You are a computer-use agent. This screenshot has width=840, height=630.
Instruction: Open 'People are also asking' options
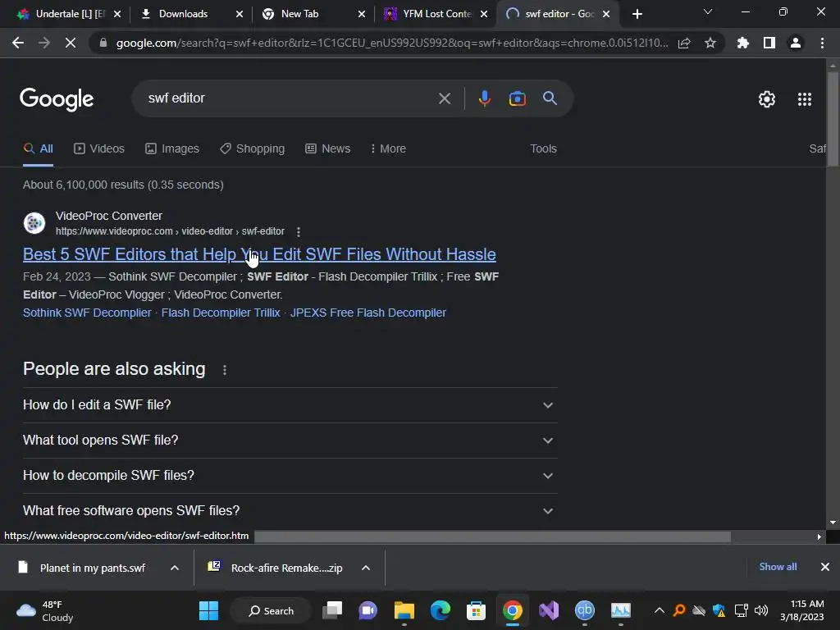[225, 370]
